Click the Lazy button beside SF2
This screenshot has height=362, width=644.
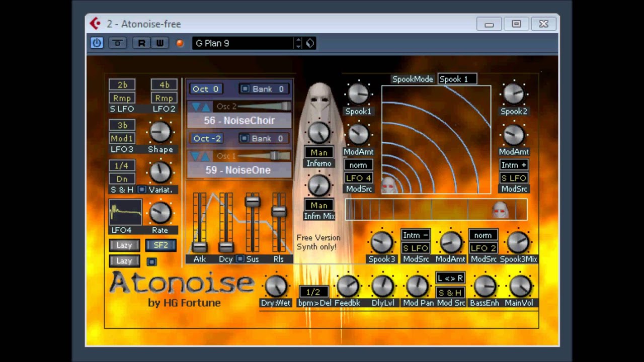click(124, 245)
